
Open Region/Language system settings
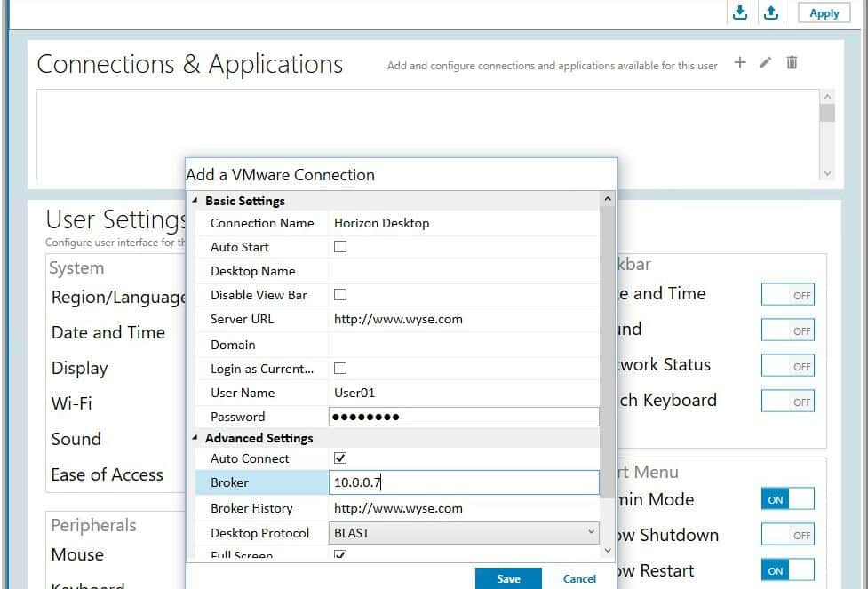point(118,298)
